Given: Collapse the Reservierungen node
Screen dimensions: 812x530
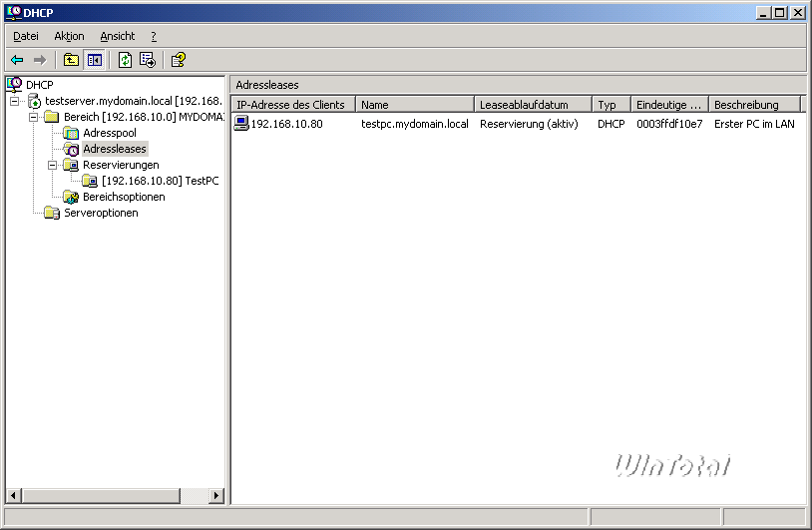Looking at the screenshot, I should click(x=52, y=166).
